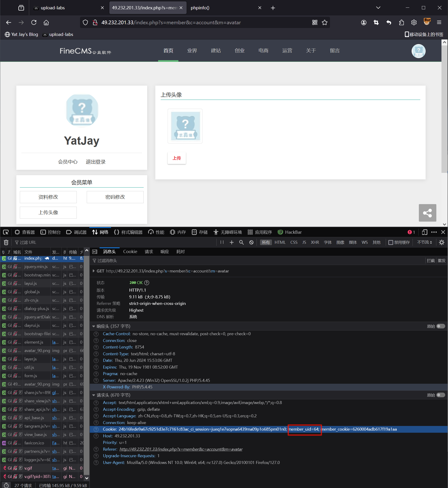Open the Firefox hamburger application menu

pos(439,23)
